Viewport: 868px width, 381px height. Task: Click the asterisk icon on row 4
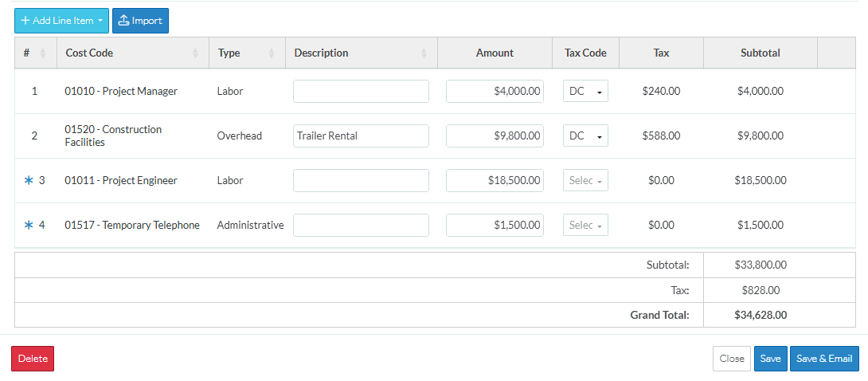[29, 226]
